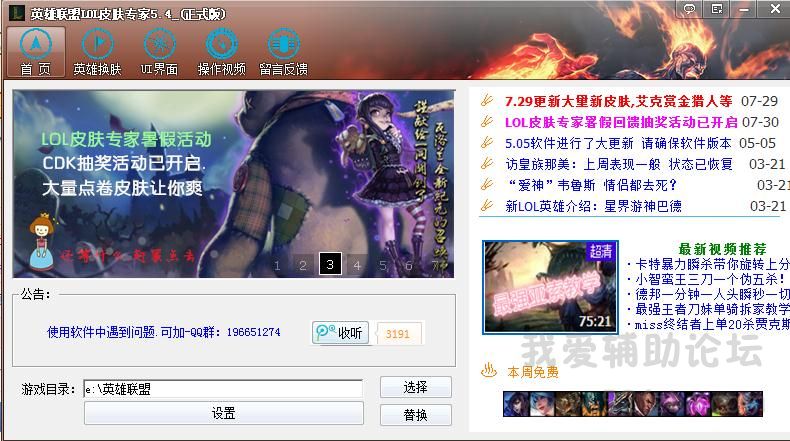The height and width of the screenshot is (441, 790).
Task: Click the QQ群 number 196651274
Action: tap(253, 333)
